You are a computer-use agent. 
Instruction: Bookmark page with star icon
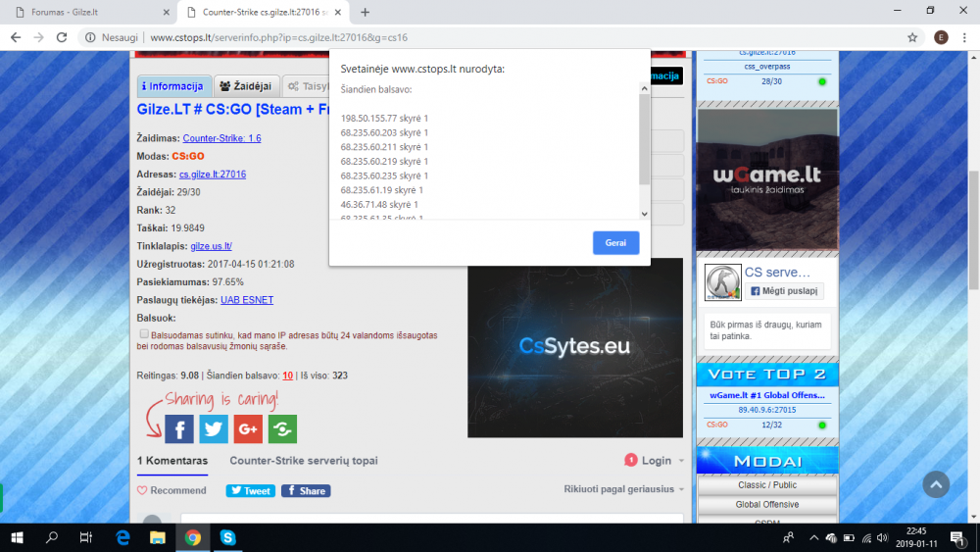click(x=912, y=37)
